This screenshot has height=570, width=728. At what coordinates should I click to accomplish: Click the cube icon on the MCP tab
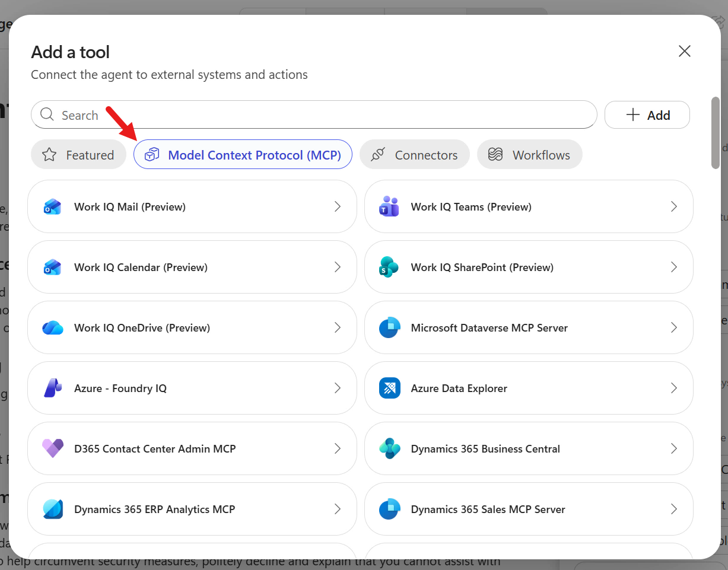(152, 155)
